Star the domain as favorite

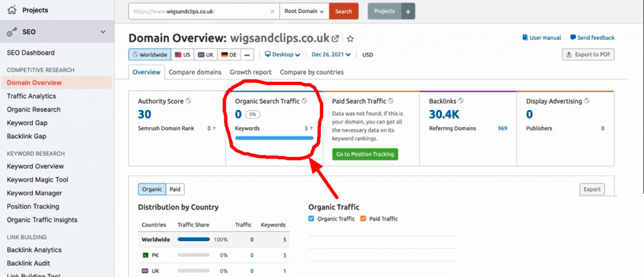click(x=350, y=38)
